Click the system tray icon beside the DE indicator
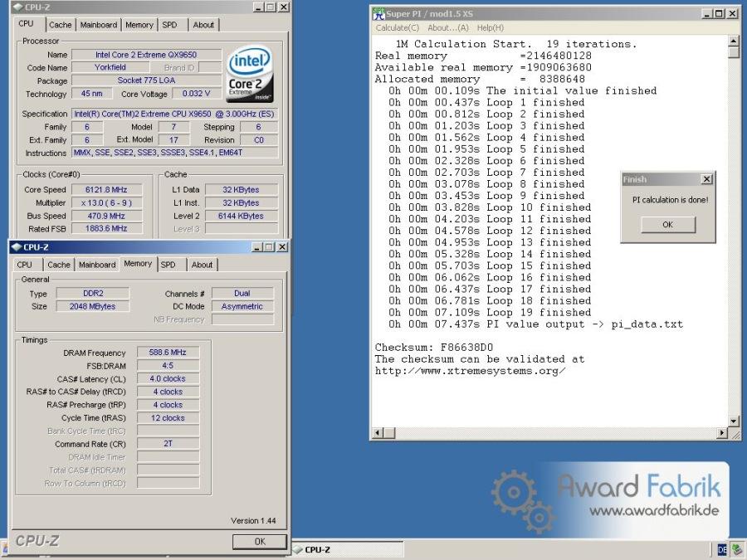The width and height of the screenshot is (747, 560). point(737,549)
